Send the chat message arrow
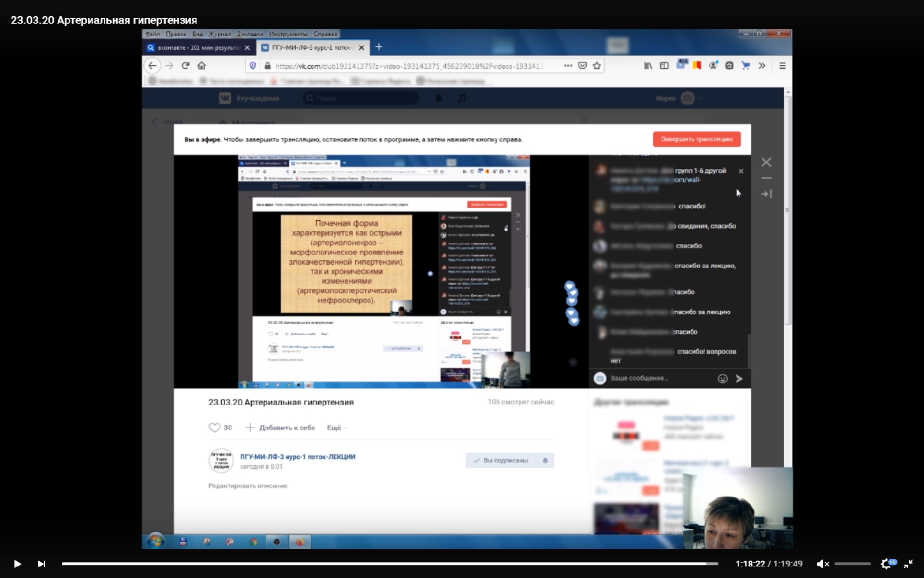 (x=739, y=379)
